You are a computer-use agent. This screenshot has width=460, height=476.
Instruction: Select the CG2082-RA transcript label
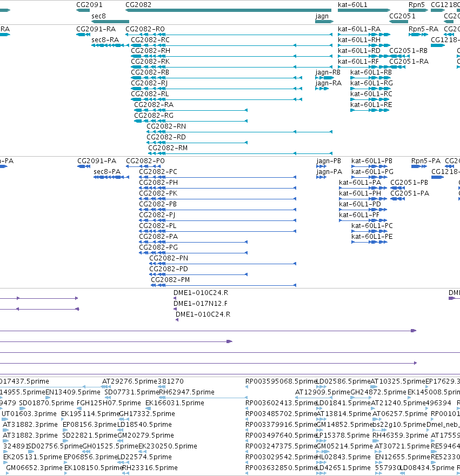coord(154,104)
